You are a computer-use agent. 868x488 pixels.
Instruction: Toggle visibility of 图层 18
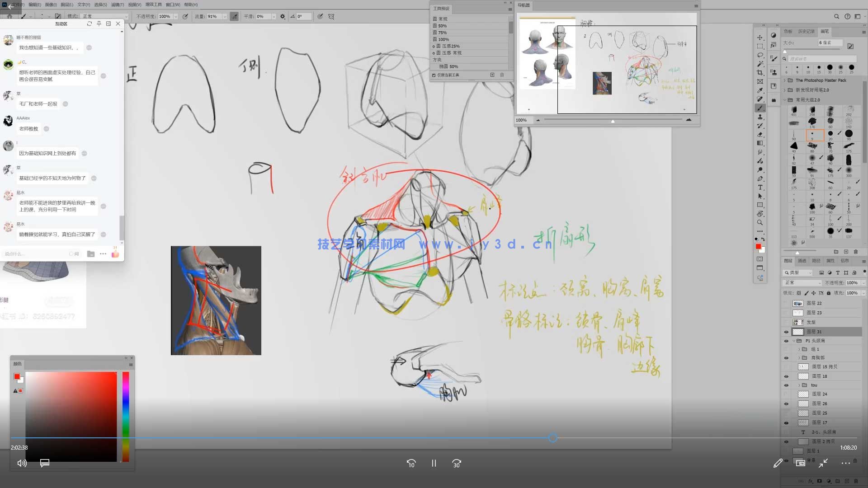pos(786,376)
